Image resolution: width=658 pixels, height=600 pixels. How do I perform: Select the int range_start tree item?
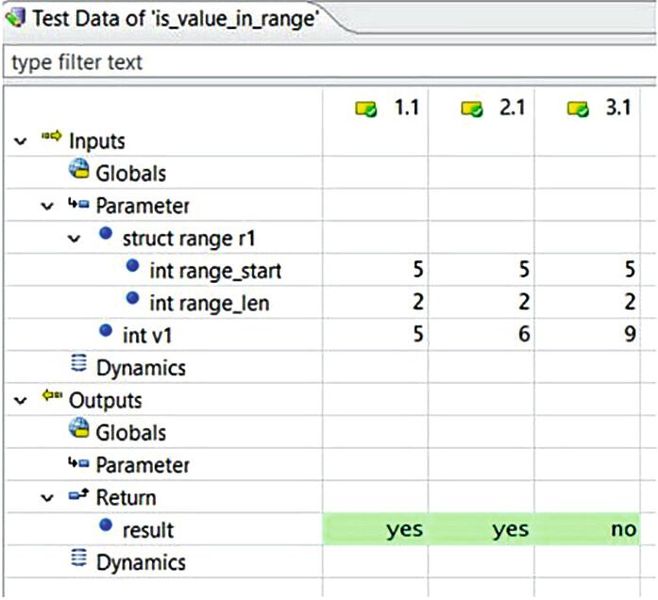click(x=214, y=270)
